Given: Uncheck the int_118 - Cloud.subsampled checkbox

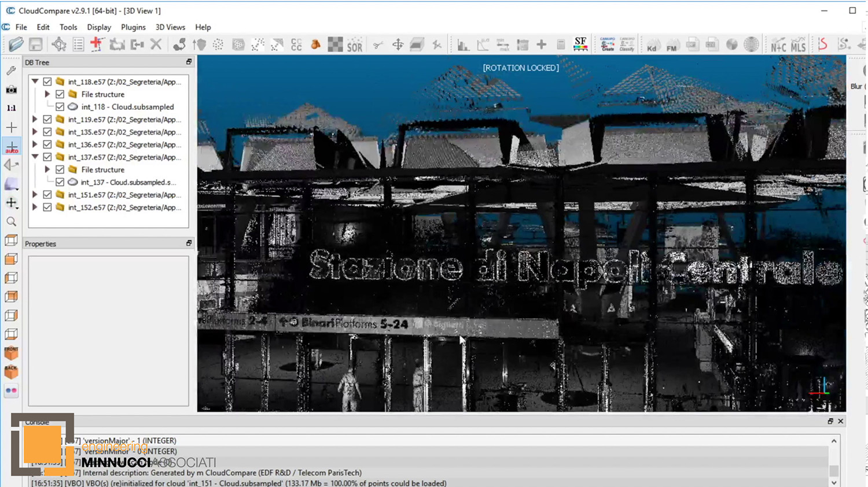Looking at the screenshot, I should pyautogui.click(x=60, y=107).
